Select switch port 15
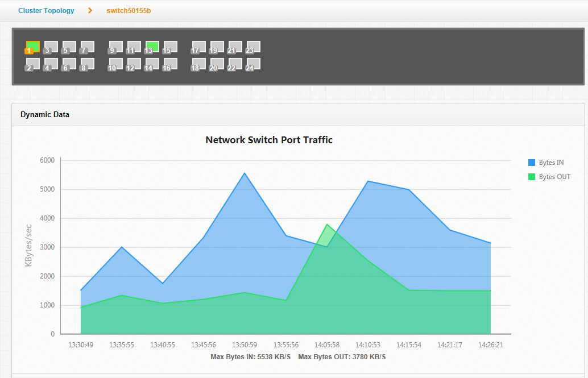 pyautogui.click(x=171, y=47)
